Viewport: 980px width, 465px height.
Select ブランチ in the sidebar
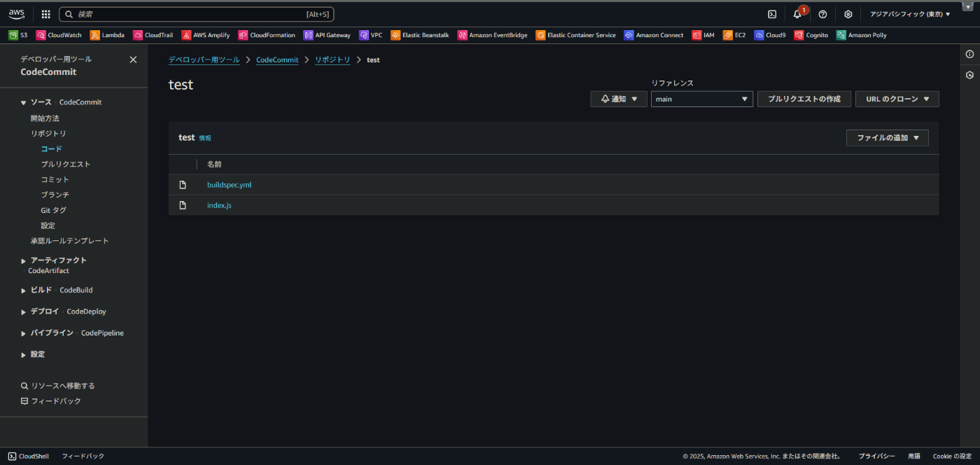pyautogui.click(x=55, y=195)
